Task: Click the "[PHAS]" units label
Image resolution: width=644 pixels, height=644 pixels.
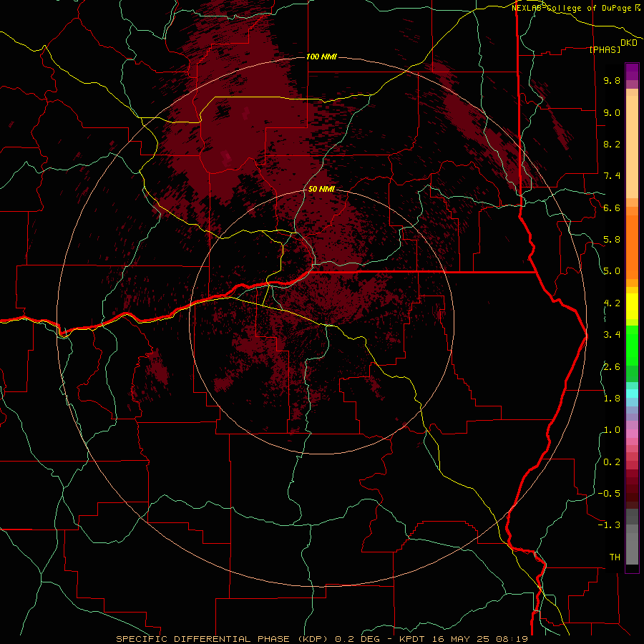Action: 605,49
